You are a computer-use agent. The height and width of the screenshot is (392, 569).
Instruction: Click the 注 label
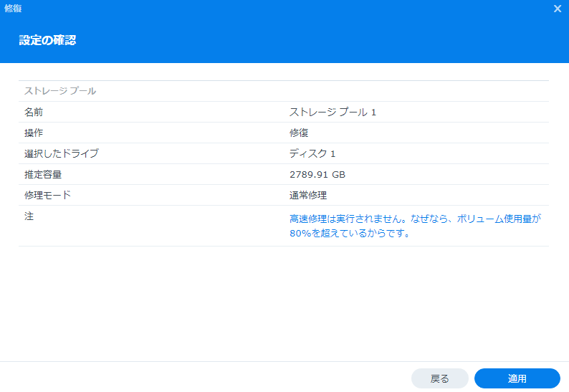point(29,216)
